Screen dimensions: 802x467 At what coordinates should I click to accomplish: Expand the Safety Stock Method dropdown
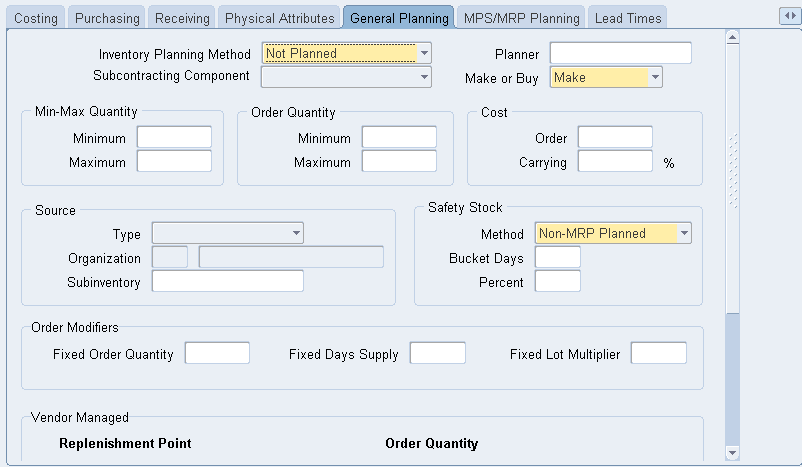[684, 234]
